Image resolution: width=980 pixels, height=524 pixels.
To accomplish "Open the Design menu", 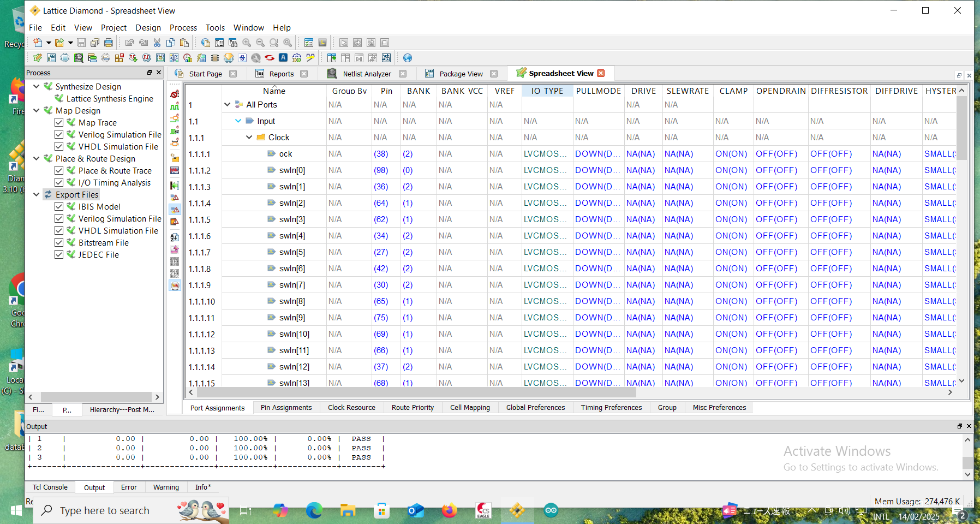I will [148, 28].
